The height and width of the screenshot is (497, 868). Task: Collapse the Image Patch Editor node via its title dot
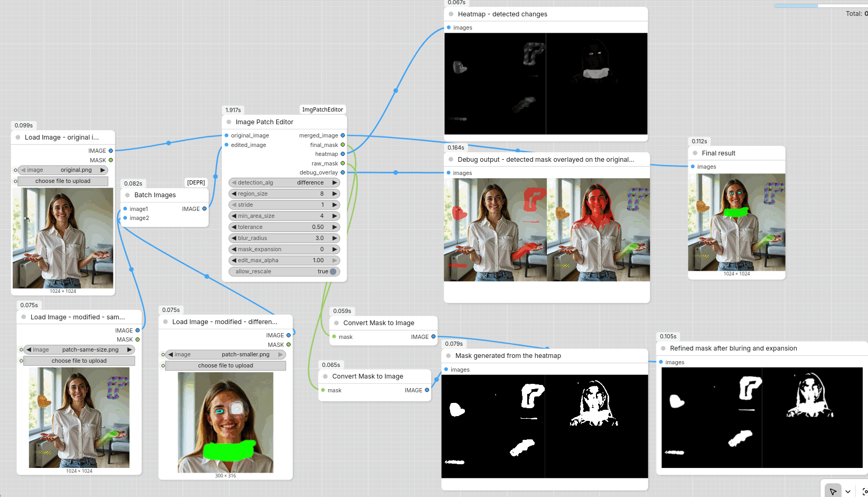229,122
